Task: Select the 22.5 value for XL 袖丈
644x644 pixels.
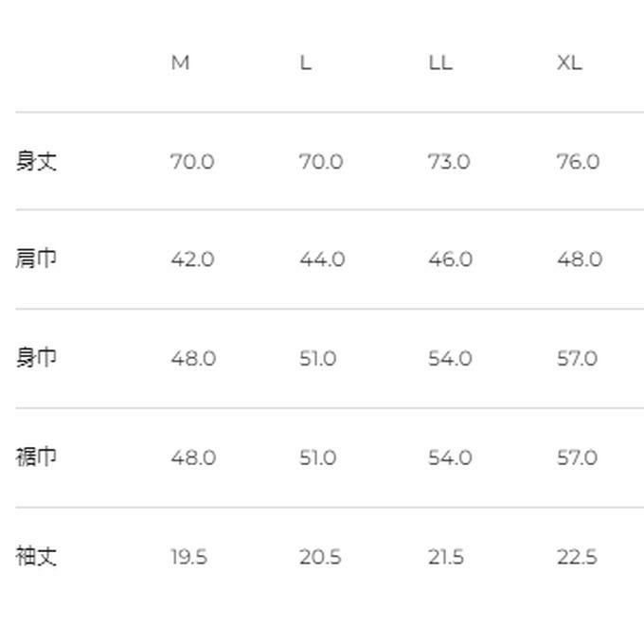Action: 577,557
